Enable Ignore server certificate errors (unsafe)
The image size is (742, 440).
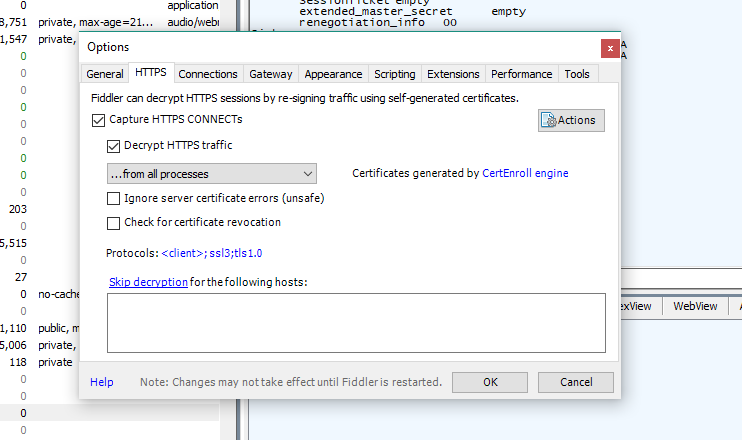[x=114, y=198]
